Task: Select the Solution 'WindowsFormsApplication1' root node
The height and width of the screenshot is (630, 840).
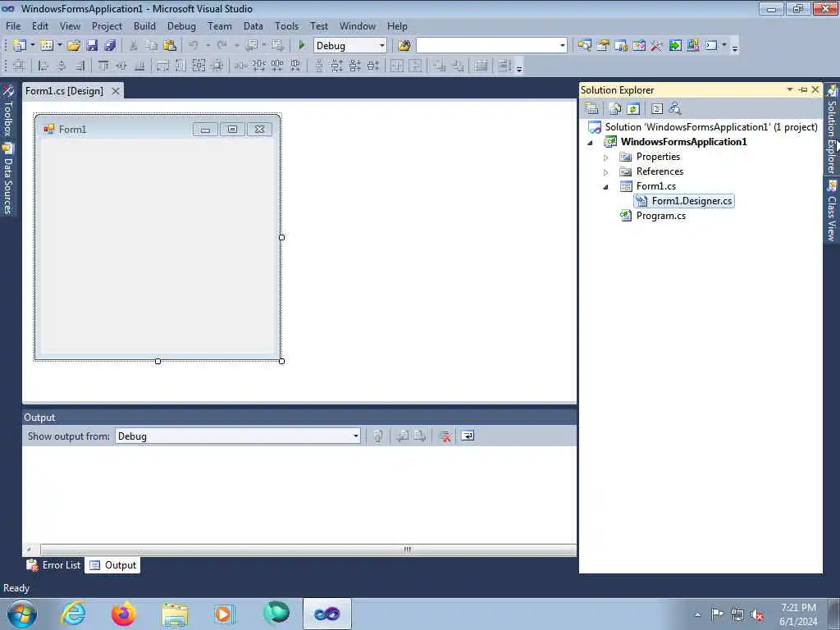Action: click(x=703, y=127)
